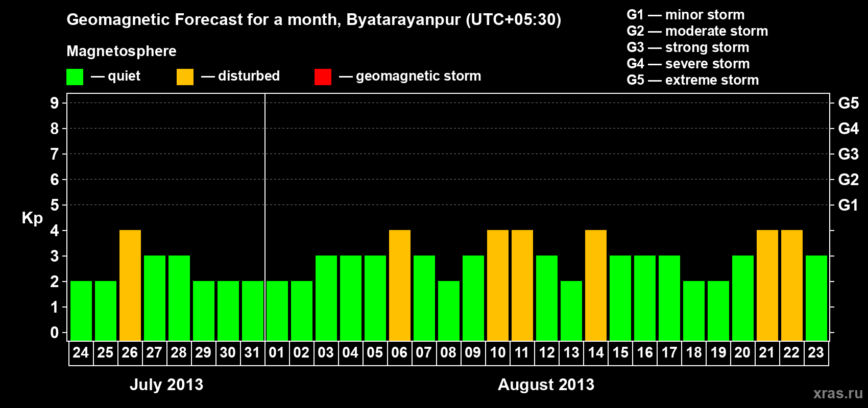Click the July 2013 month label
This screenshot has width=868, height=408.
tap(166, 385)
